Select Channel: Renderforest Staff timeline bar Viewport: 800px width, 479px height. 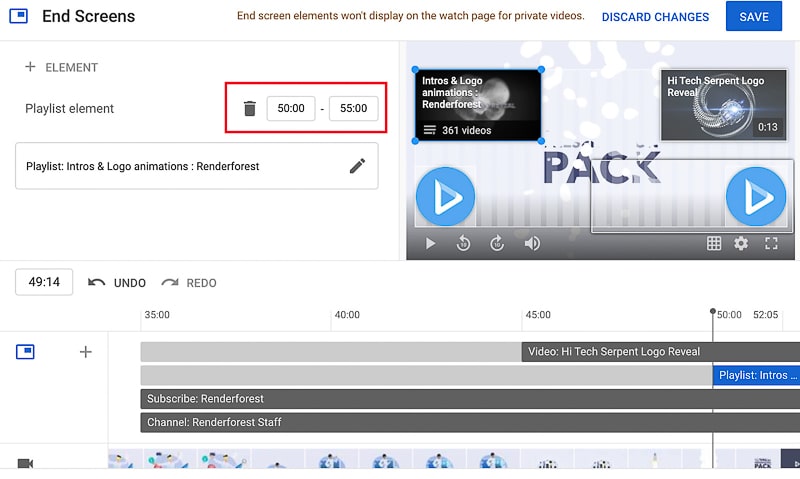click(x=470, y=422)
